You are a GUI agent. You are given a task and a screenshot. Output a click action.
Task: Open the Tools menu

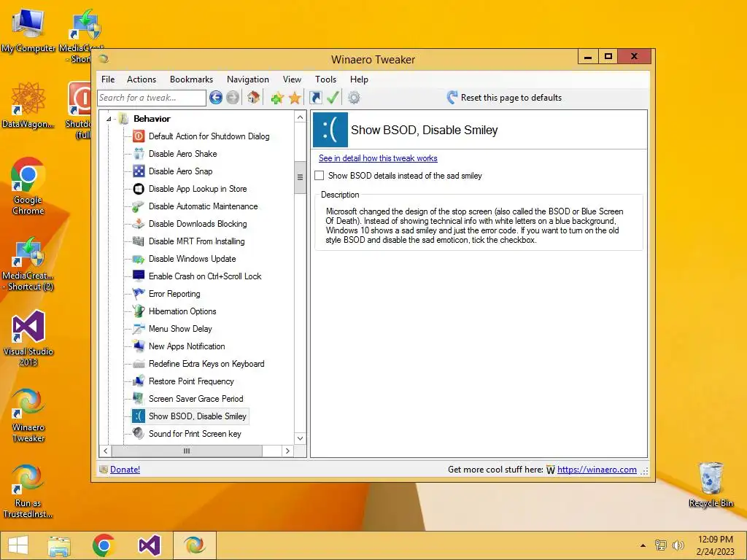[326, 79]
